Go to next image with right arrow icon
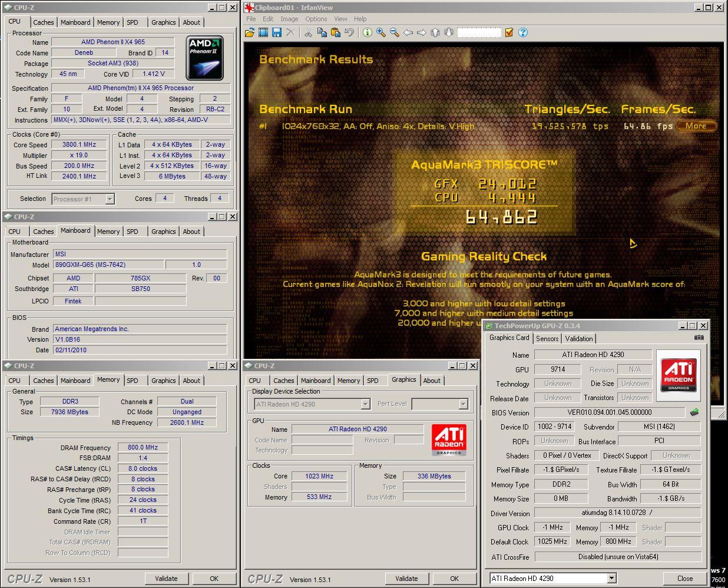 point(422,32)
